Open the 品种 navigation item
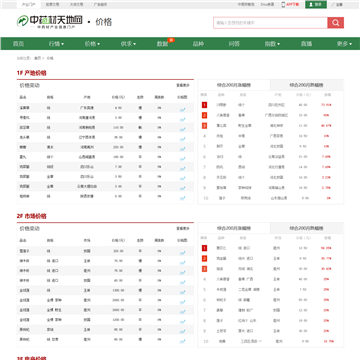This screenshot has width=360, height=360. [198, 44]
